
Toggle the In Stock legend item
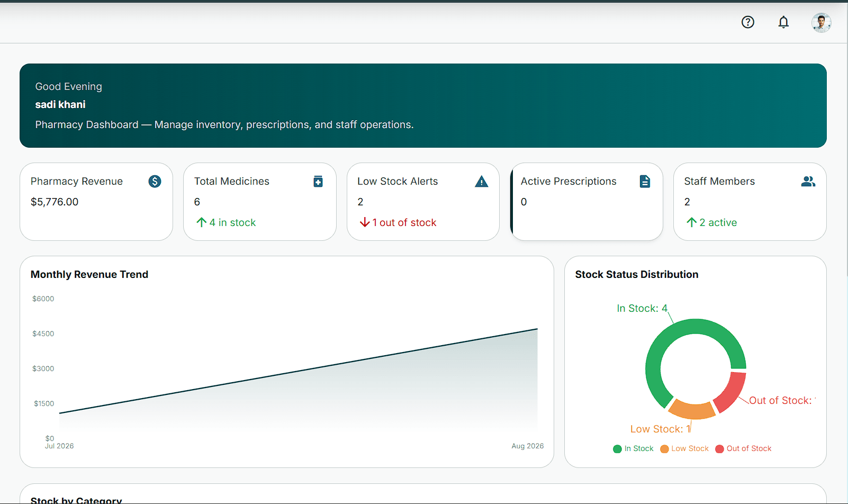click(633, 449)
